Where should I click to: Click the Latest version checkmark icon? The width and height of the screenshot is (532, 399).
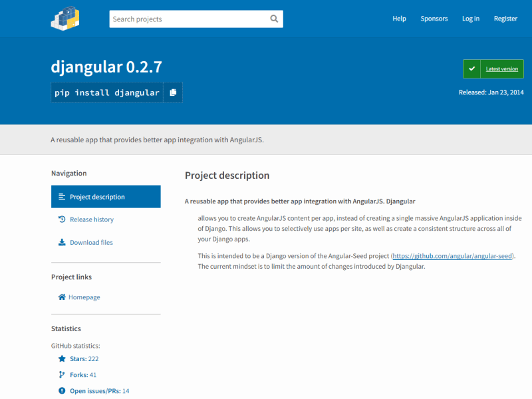pos(471,69)
